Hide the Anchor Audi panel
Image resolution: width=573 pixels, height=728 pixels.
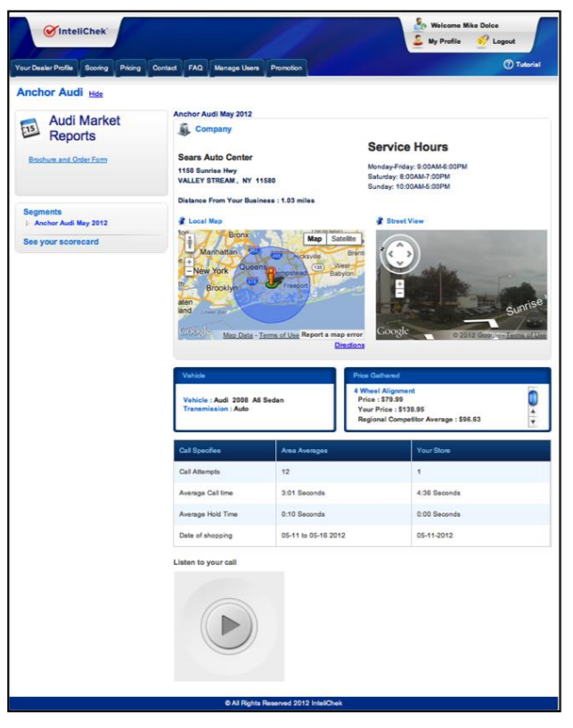(x=96, y=94)
